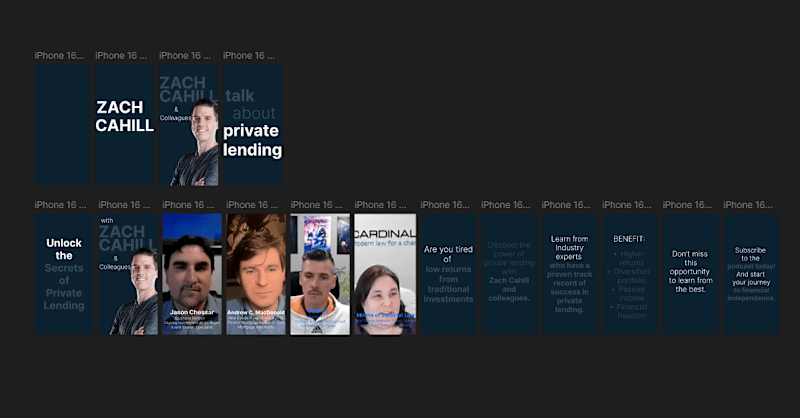800x418 pixels.
Task: Select the 'talk about private lending' frame
Action: (253, 125)
